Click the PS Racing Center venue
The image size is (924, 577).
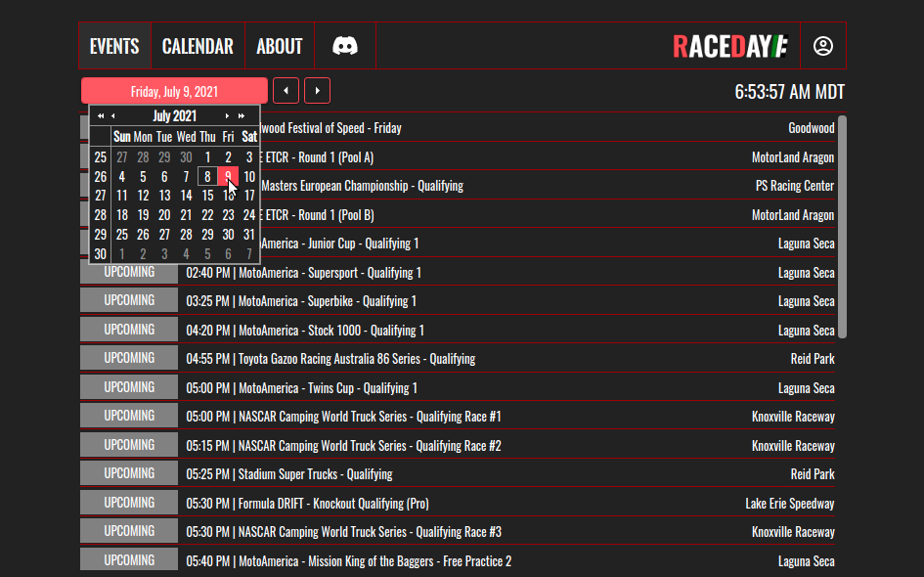pos(795,186)
